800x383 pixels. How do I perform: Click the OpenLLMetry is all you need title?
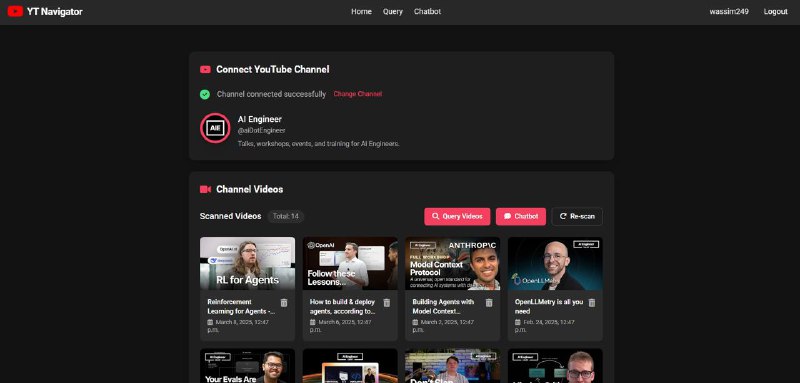pyautogui.click(x=549, y=307)
